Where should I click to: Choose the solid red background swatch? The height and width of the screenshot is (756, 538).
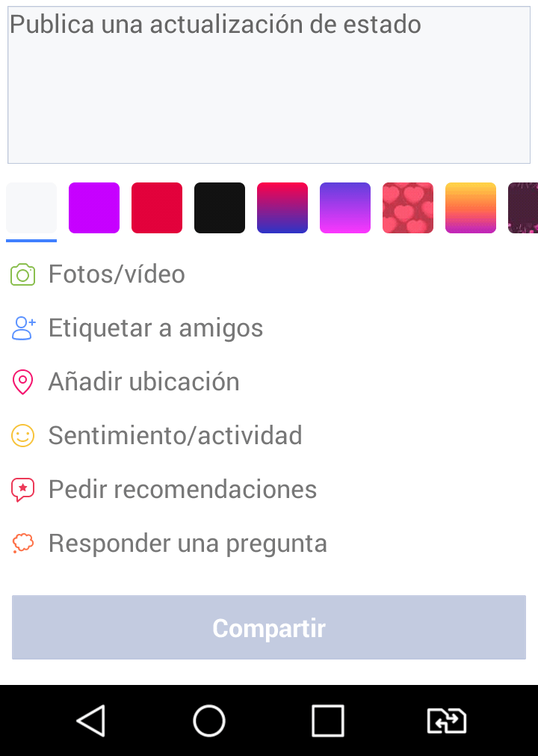click(x=157, y=208)
